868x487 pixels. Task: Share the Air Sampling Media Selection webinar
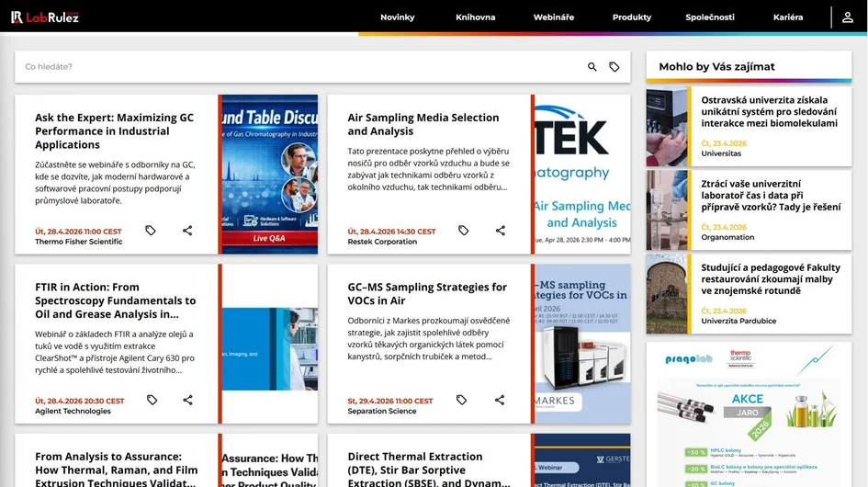pos(501,231)
